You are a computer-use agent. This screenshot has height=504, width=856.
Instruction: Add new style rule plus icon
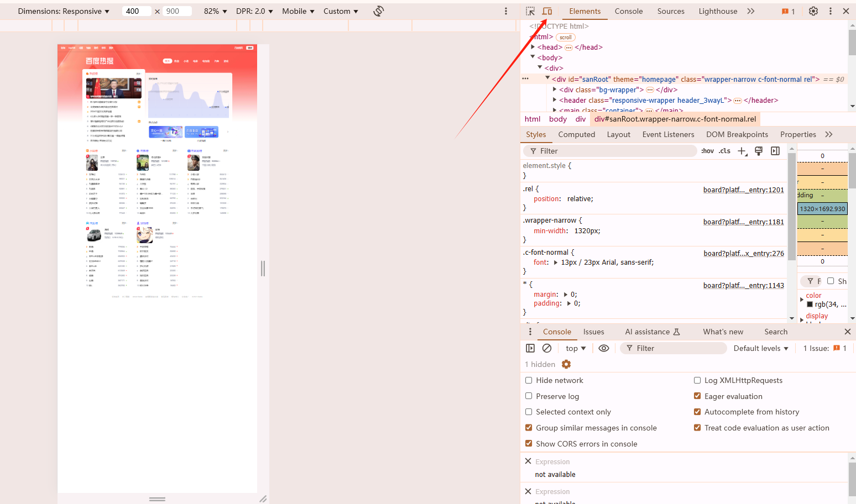tap(742, 151)
